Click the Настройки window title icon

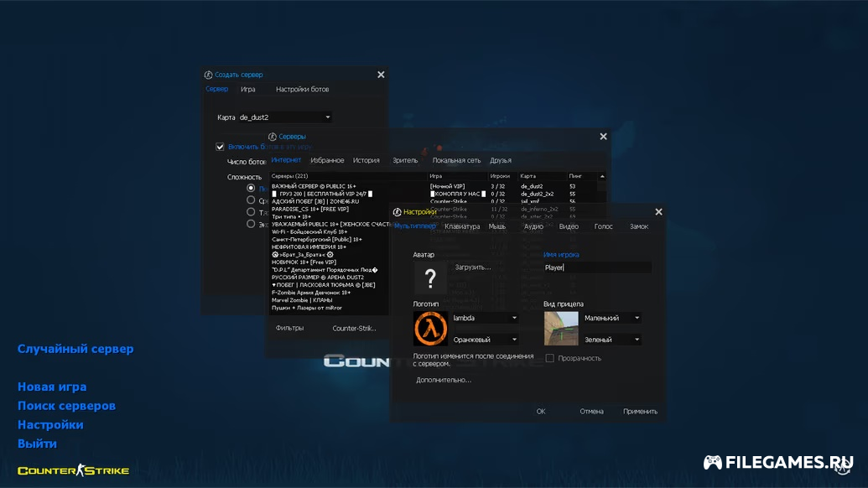[x=397, y=212]
